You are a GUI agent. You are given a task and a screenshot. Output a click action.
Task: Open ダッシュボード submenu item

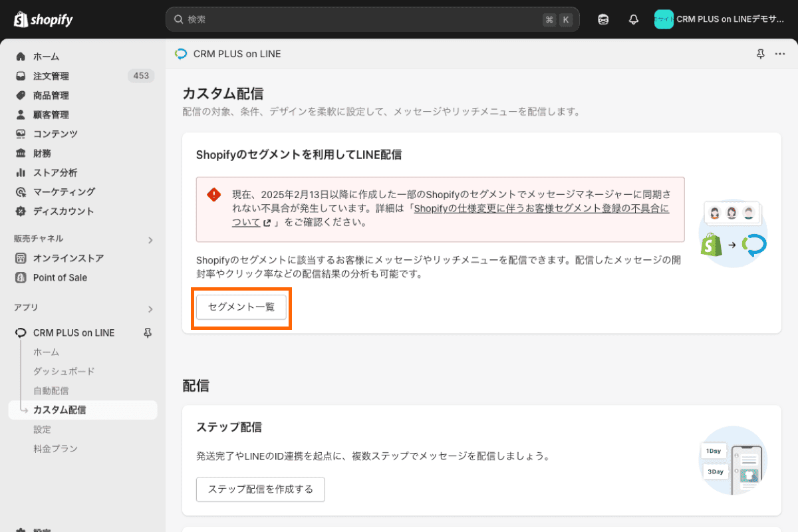[x=64, y=371]
